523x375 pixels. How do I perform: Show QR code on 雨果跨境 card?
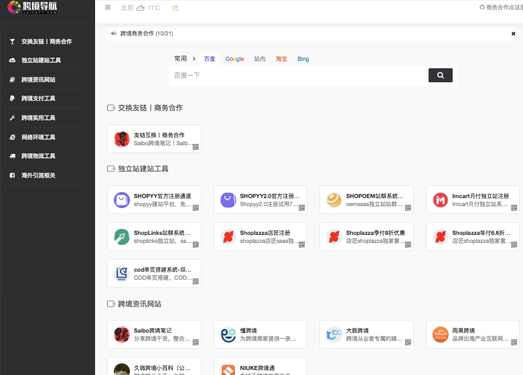(x=514, y=342)
